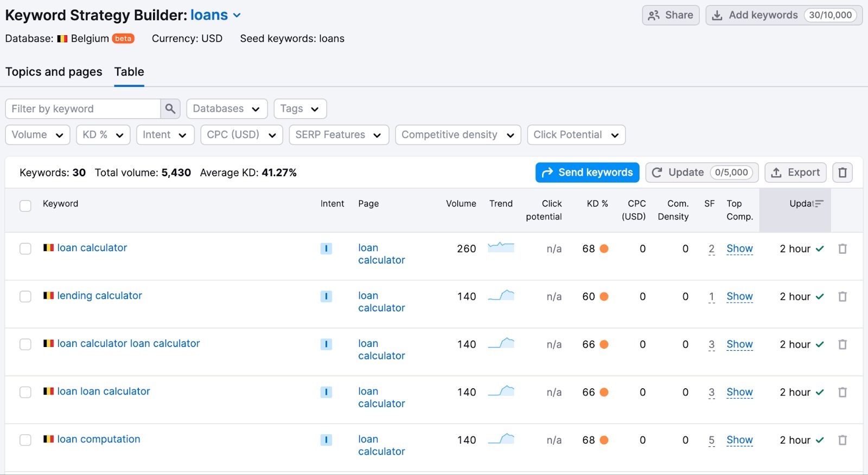Viewport: 868px width, 475px height.
Task: Sort by the Volume column header
Action: tap(461, 203)
